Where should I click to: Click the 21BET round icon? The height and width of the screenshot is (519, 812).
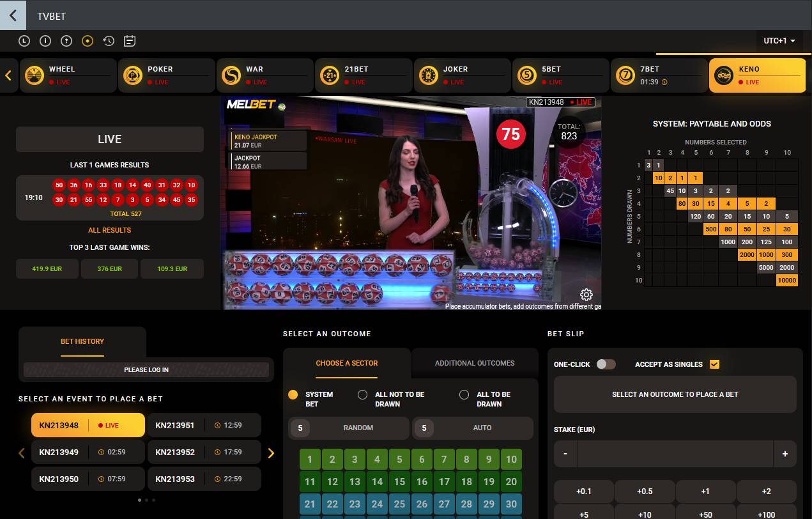[x=330, y=75]
